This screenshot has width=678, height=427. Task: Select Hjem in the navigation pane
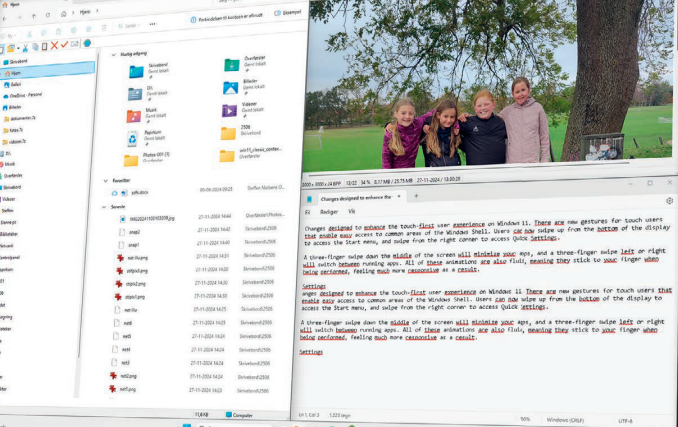48,72
